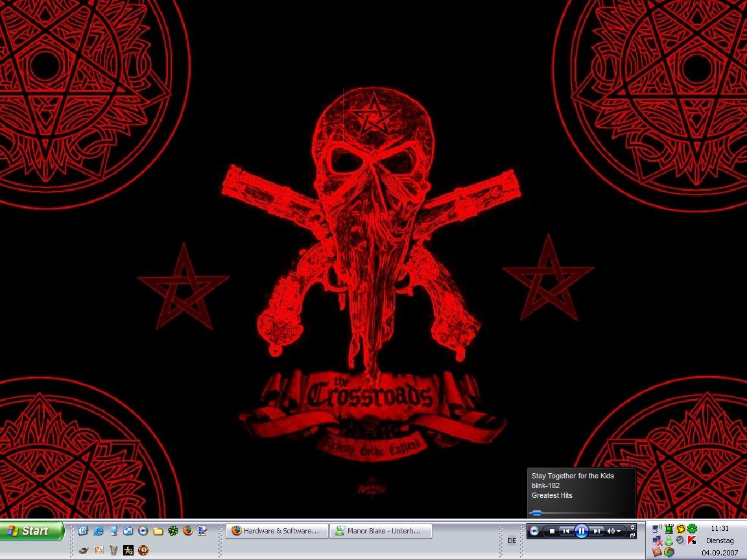This screenshot has width=747, height=560.
Task: Go back to the previous track
Action: (566, 531)
